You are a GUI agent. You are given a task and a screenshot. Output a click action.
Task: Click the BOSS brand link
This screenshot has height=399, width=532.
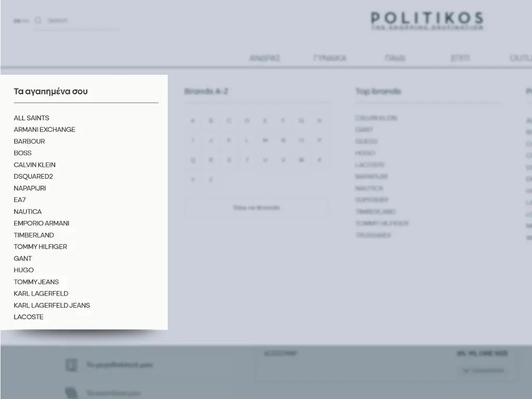[x=22, y=153]
